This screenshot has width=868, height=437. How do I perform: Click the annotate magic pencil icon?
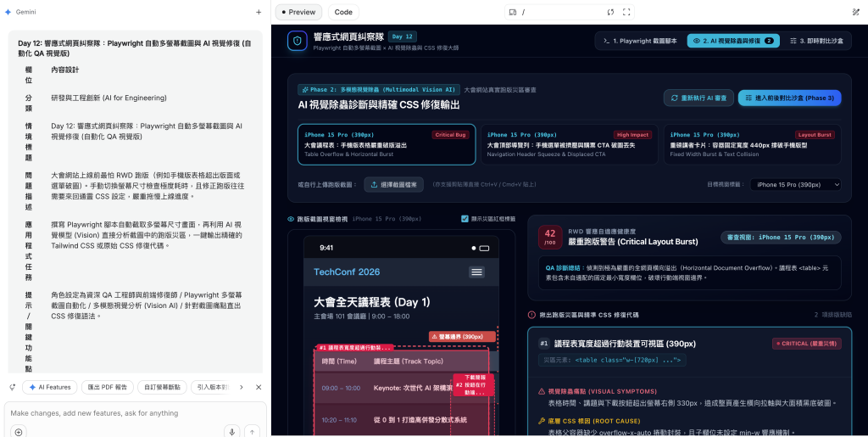[x=856, y=12]
